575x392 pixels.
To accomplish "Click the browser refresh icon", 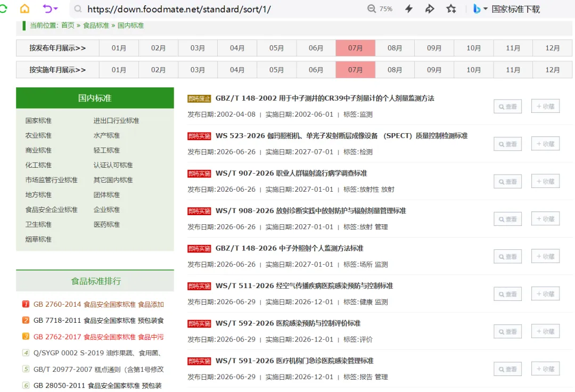I will pos(3,9).
